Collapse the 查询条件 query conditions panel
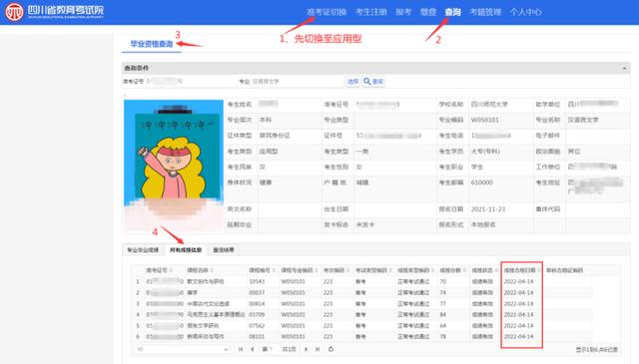 pyautogui.click(x=624, y=68)
